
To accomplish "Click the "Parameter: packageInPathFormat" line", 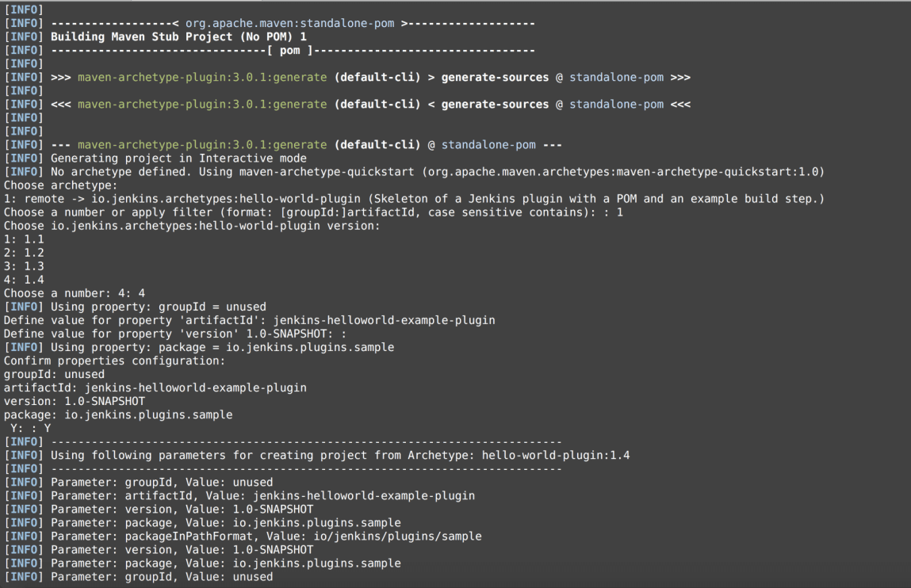I will (x=266, y=536).
